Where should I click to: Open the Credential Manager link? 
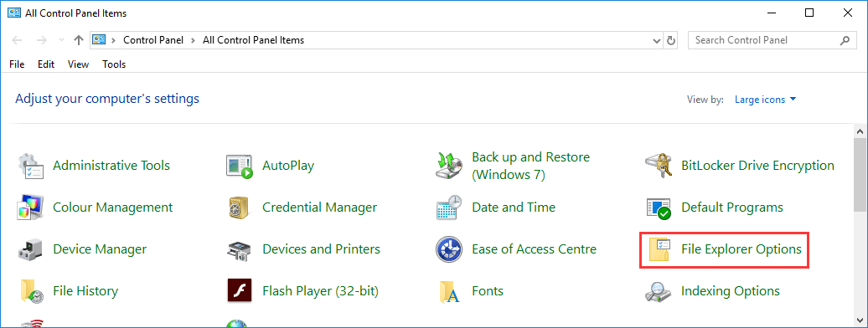(x=319, y=208)
